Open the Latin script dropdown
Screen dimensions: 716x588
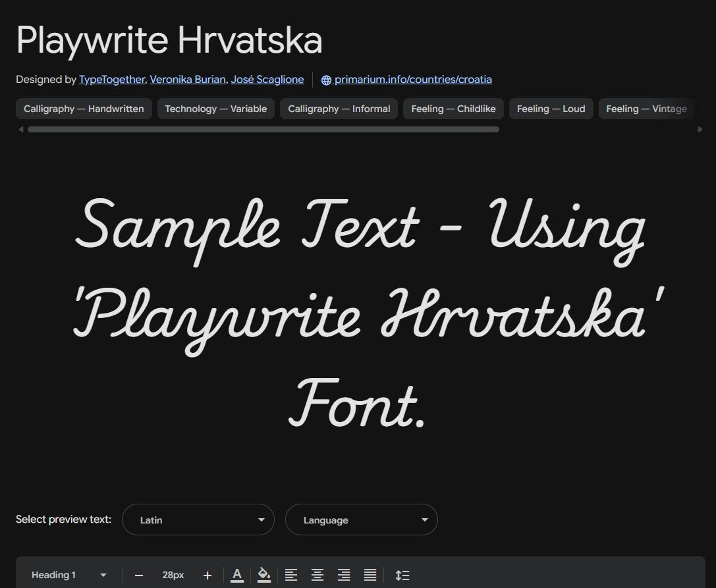coord(198,520)
